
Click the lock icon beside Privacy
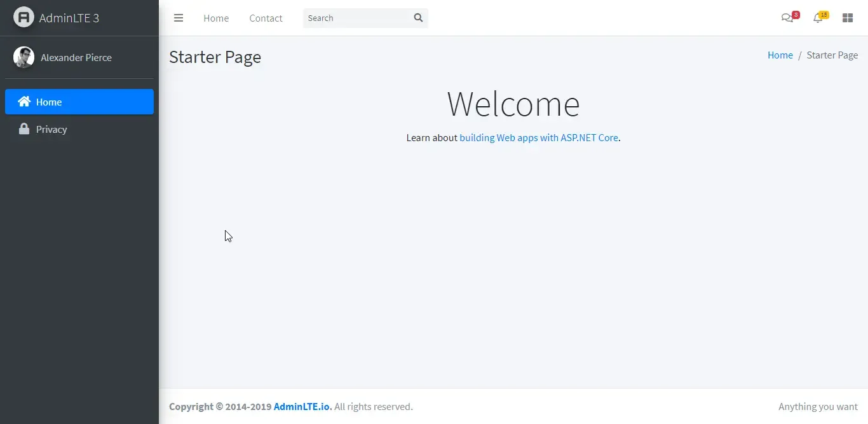pyautogui.click(x=24, y=129)
